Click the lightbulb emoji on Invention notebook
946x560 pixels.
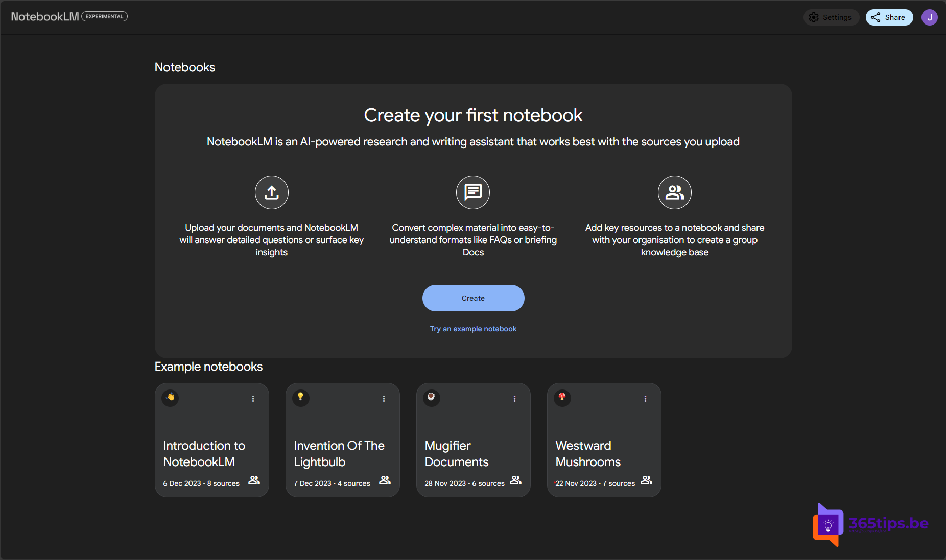tap(301, 397)
